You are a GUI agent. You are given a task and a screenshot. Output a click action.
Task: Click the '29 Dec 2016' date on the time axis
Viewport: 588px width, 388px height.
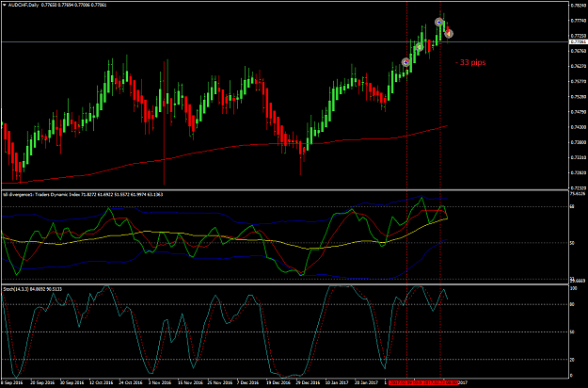click(308, 382)
